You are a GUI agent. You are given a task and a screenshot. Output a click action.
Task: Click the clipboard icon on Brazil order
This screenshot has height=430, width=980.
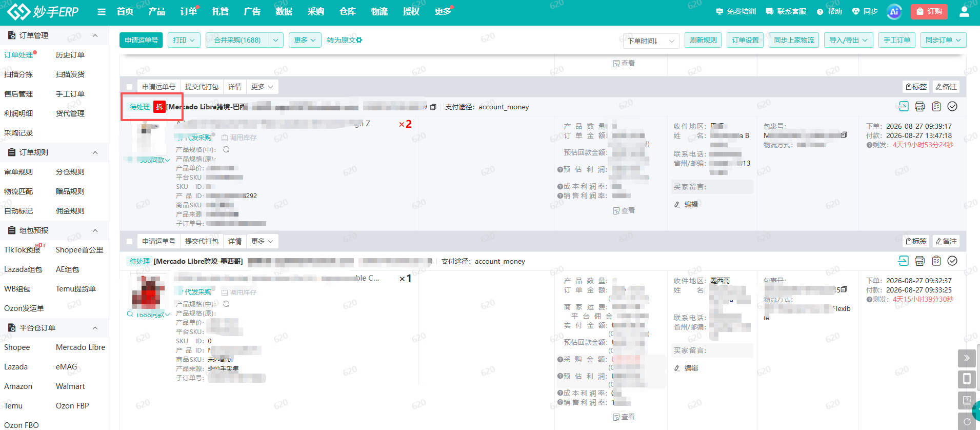[936, 106]
